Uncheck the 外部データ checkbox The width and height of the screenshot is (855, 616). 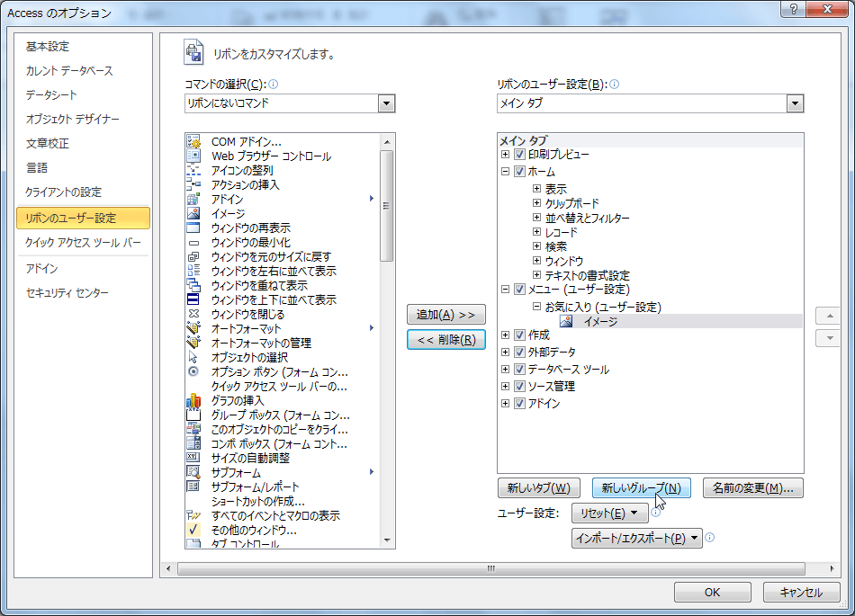pos(519,352)
